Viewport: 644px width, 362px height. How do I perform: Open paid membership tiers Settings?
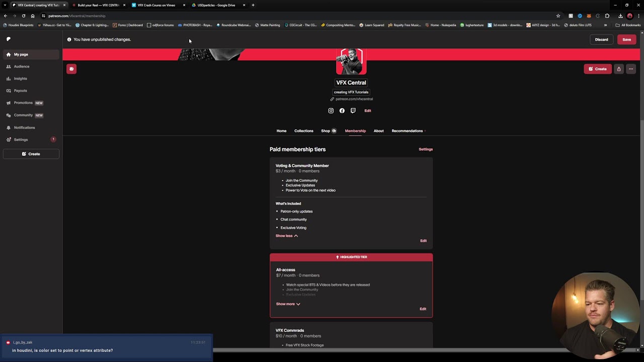[x=426, y=149]
